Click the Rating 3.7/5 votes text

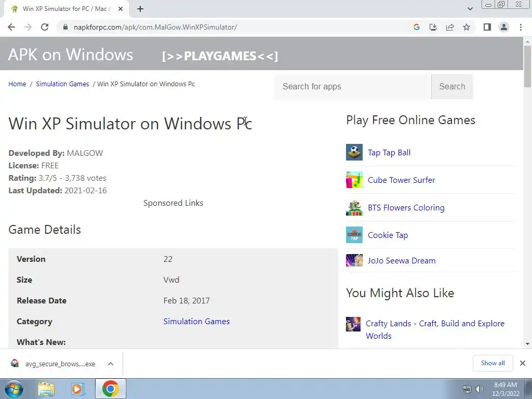(57, 178)
